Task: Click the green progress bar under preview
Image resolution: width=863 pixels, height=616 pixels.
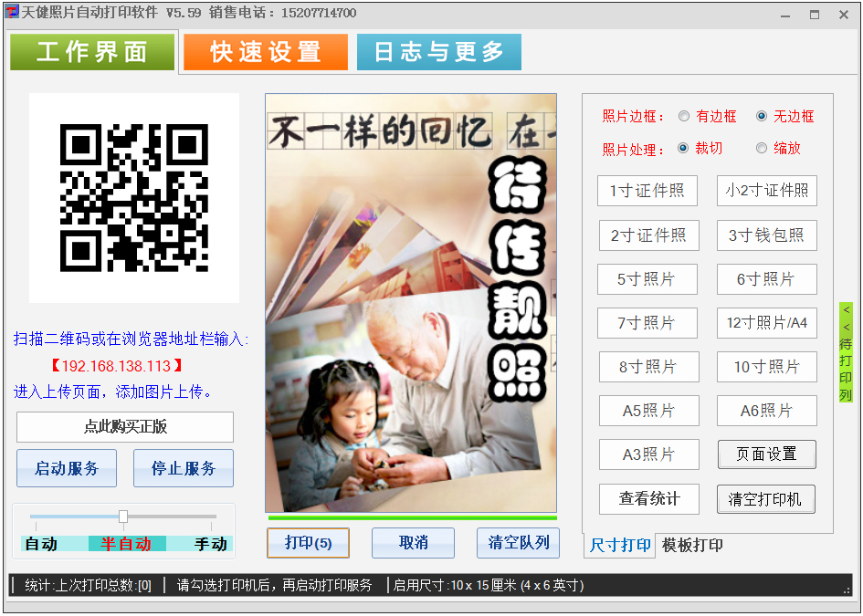Action: coord(413,517)
